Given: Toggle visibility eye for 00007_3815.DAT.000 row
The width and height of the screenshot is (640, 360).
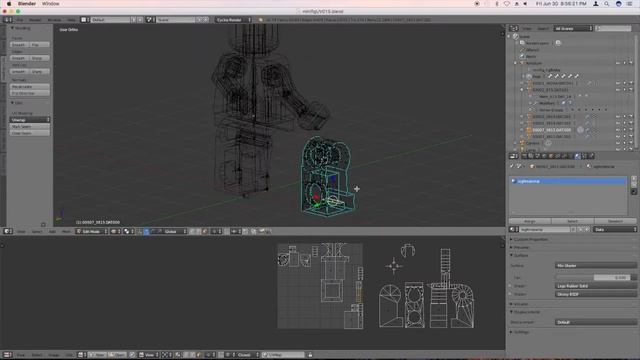Looking at the screenshot, I should tap(618, 130).
